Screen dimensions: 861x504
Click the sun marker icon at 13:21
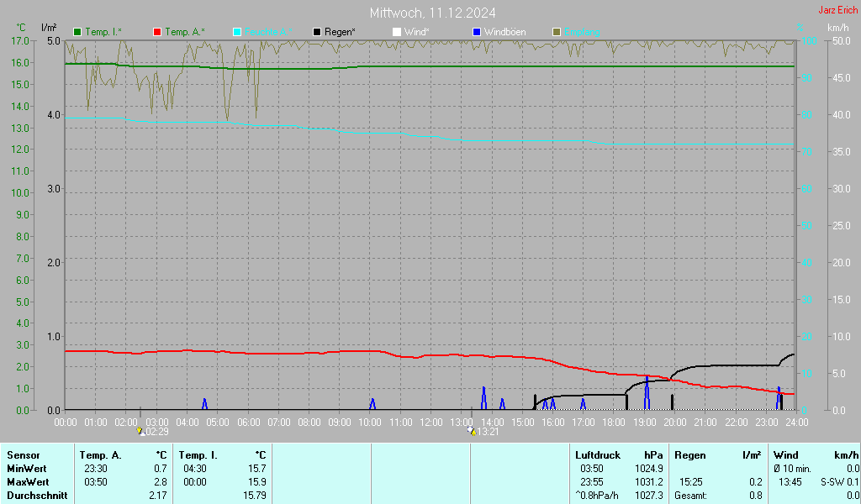(472, 431)
